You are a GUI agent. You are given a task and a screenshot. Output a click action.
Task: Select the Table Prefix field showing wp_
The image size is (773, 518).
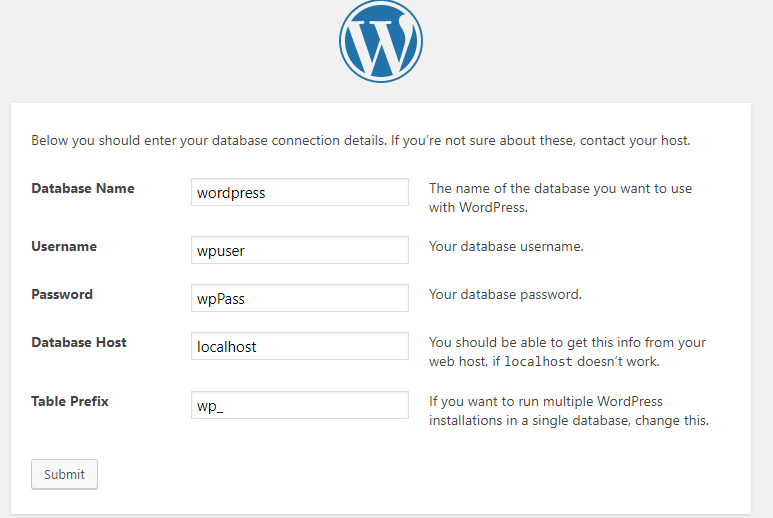[x=300, y=405]
